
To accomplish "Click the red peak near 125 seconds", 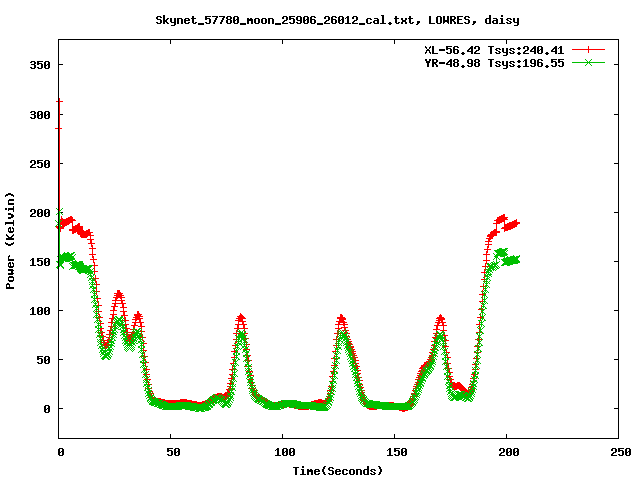I will tap(342, 318).
